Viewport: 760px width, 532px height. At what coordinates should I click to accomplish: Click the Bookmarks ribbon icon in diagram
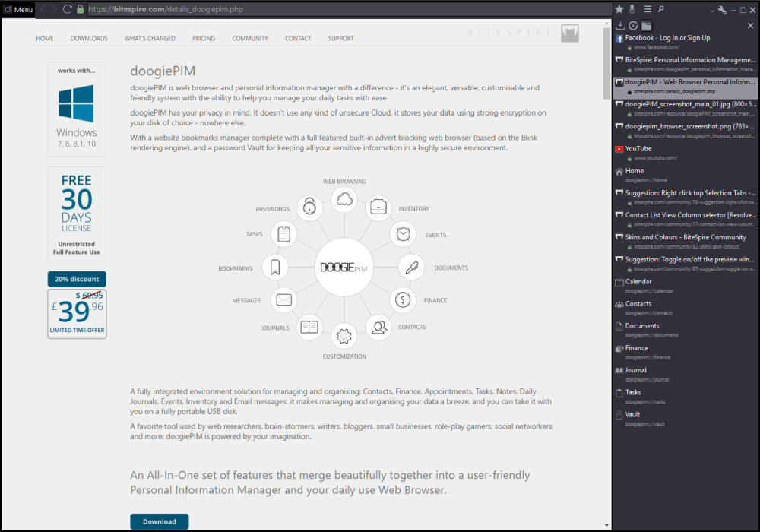pyautogui.click(x=275, y=267)
